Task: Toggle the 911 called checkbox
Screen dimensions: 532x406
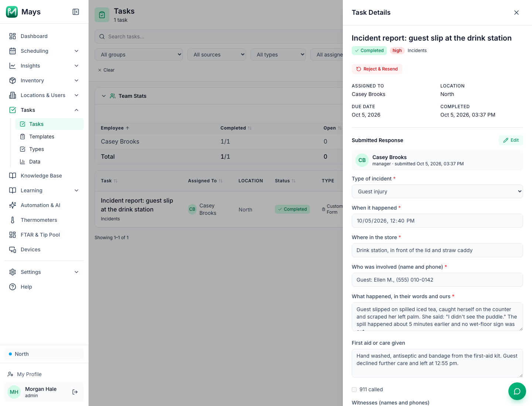Action: tap(354, 389)
